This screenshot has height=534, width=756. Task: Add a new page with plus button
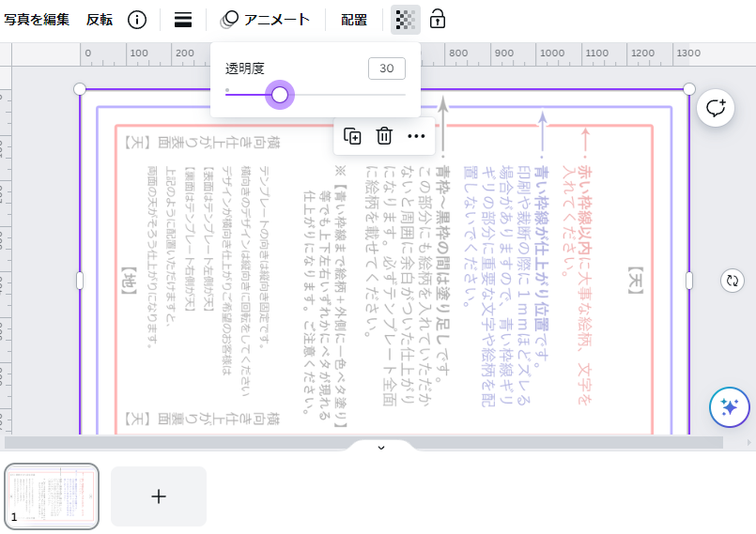point(159,496)
